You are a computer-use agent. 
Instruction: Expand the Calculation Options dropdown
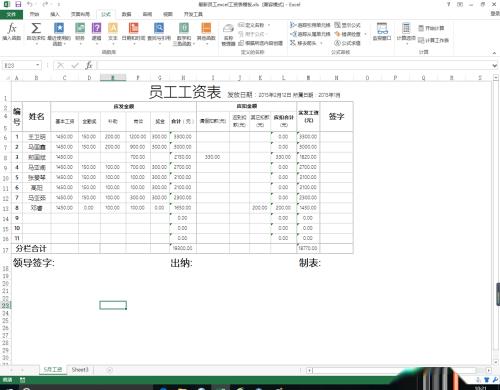[406, 32]
